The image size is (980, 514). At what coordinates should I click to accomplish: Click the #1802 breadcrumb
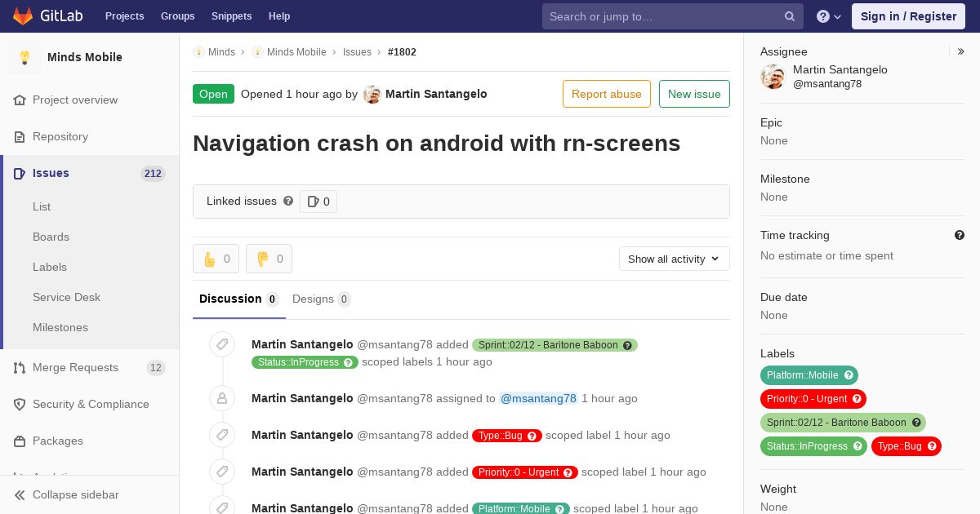[x=402, y=51]
